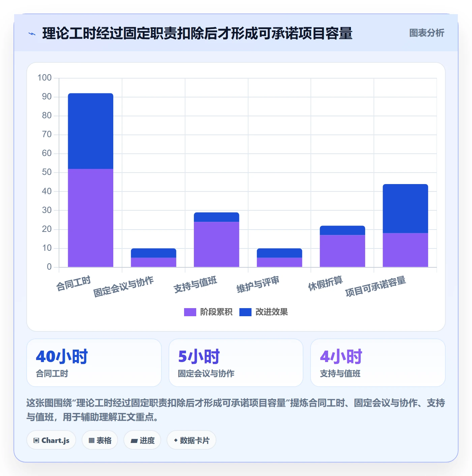Click the blue segment of 固定会议与协作 bar

point(153,253)
